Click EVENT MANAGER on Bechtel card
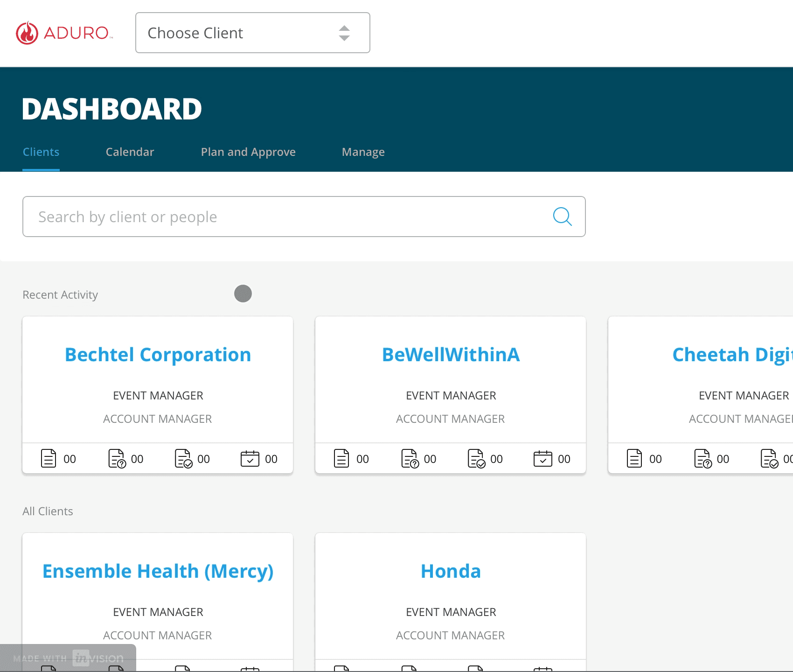Viewport: 793px width, 672px height. [x=158, y=396]
